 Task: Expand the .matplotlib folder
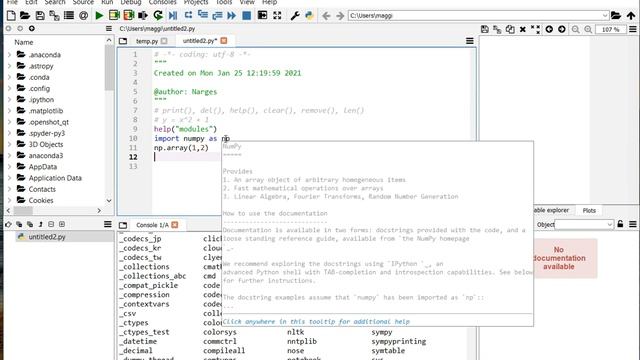point(9,111)
